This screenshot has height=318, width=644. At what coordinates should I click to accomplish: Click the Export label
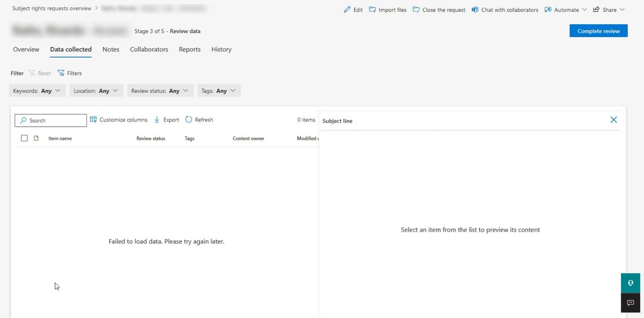(171, 120)
